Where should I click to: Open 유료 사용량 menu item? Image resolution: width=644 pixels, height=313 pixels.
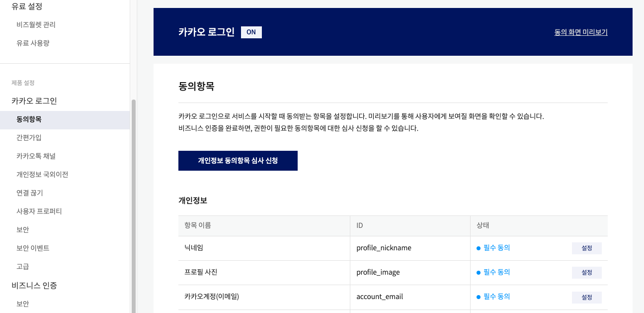[33, 43]
